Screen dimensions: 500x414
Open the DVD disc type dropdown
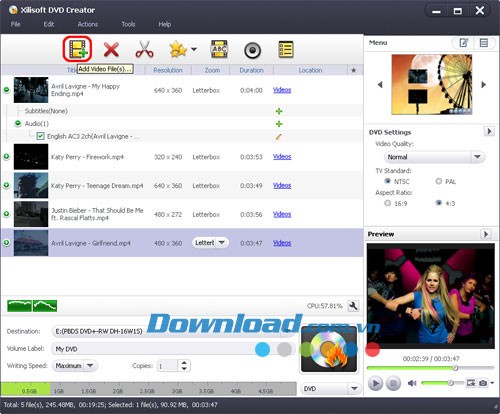[330, 388]
